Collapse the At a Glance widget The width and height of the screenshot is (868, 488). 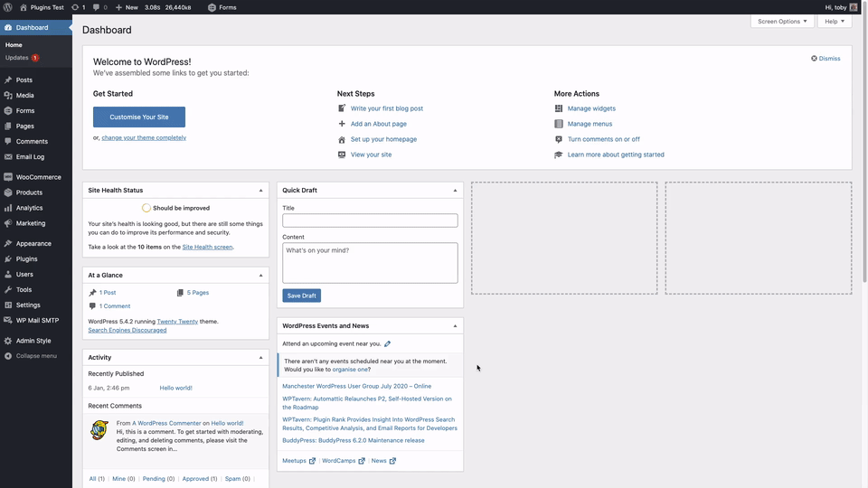click(x=260, y=275)
